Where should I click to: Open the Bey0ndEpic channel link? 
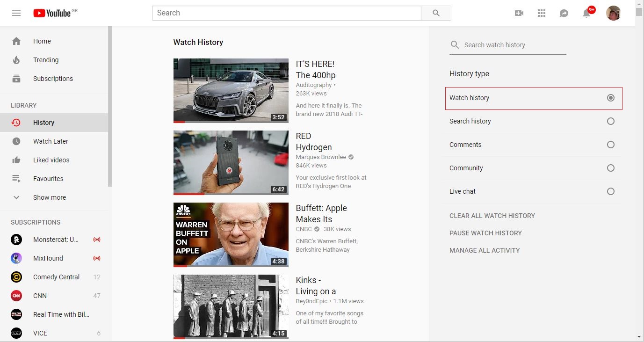tap(312, 301)
